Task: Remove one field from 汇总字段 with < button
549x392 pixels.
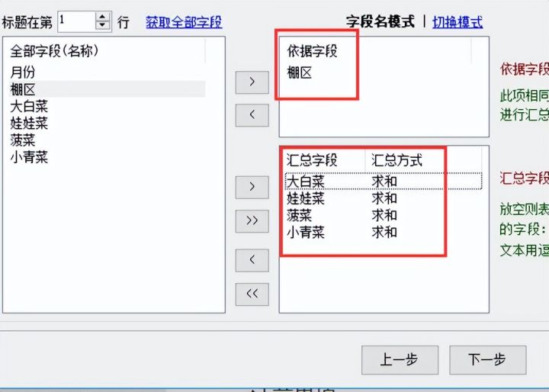Action: click(x=252, y=260)
